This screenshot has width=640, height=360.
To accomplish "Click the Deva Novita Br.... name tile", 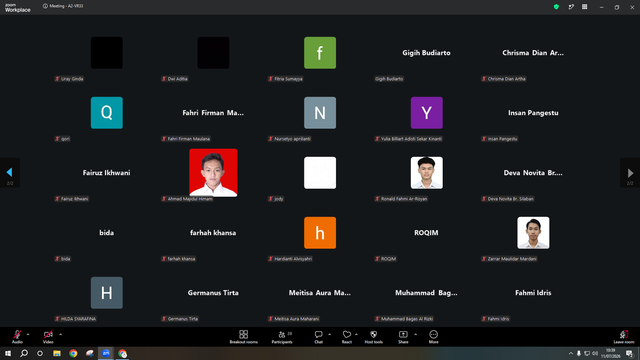I will (x=533, y=173).
